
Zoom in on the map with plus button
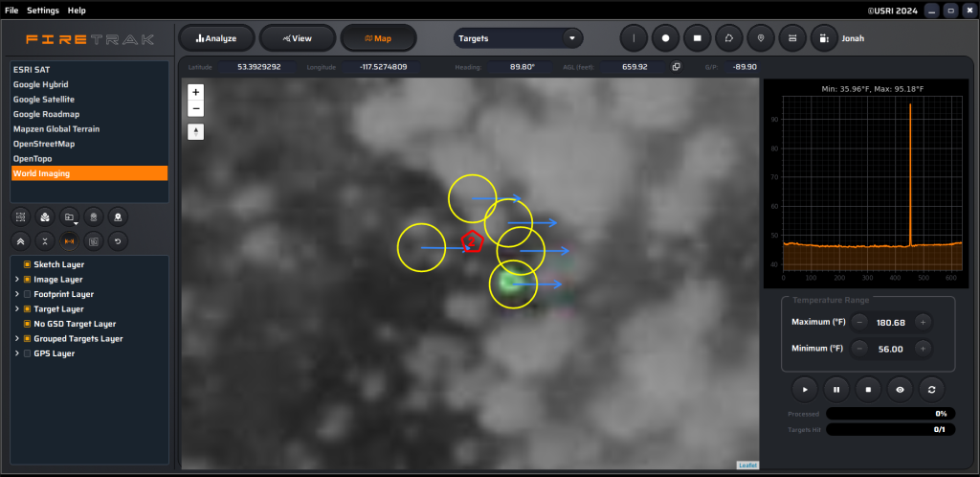point(195,92)
